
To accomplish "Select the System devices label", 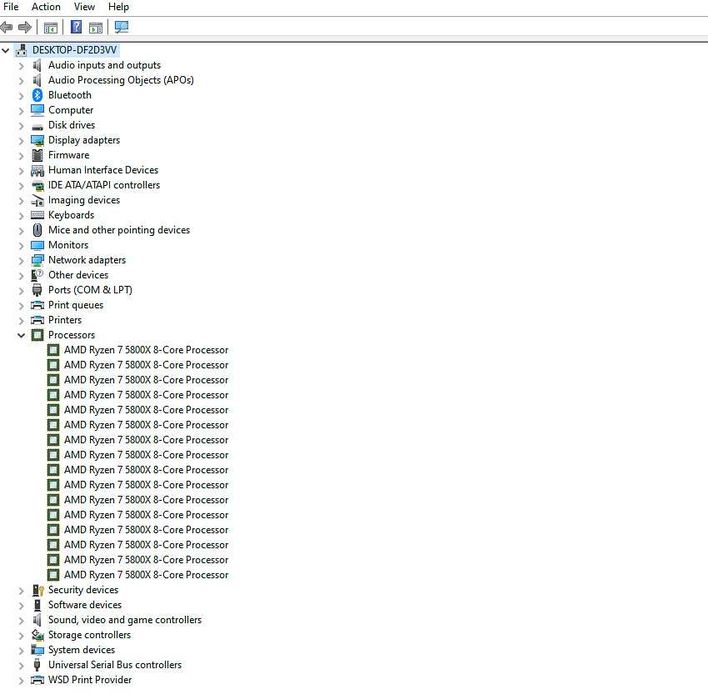I will [x=82, y=649].
